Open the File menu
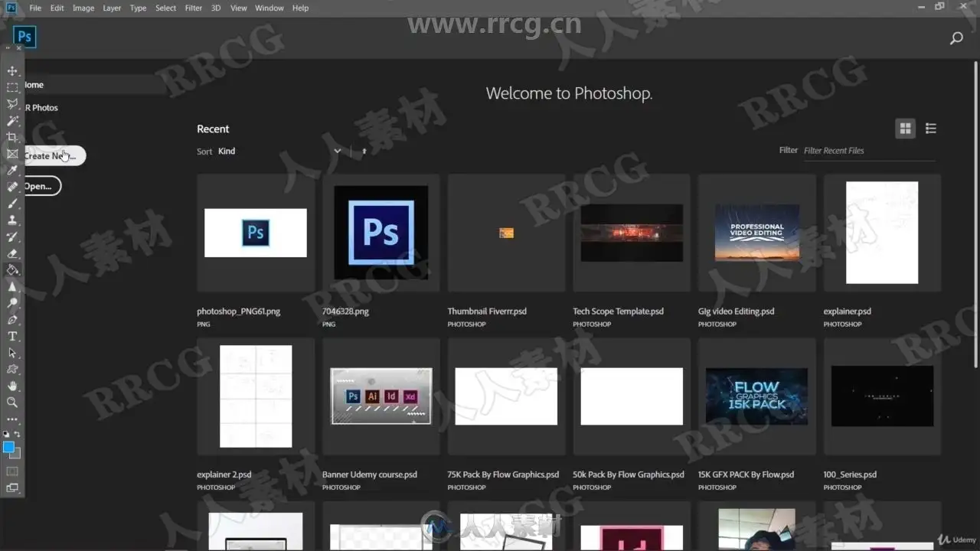The height and width of the screenshot is (551, 980). 35,8
